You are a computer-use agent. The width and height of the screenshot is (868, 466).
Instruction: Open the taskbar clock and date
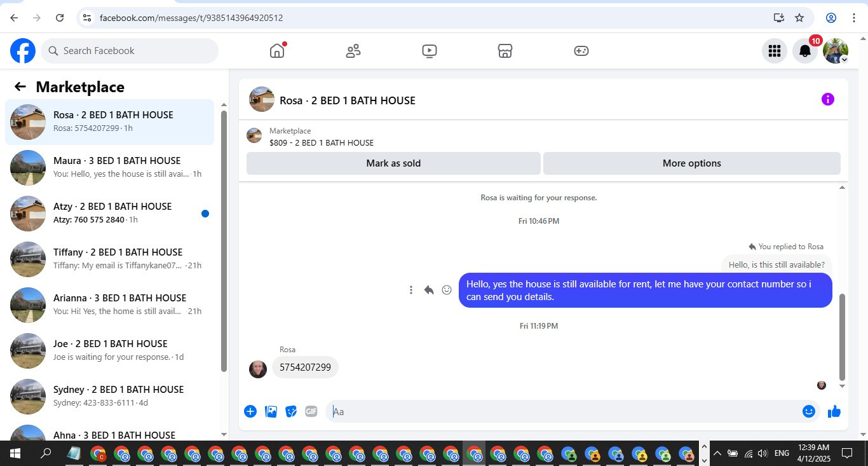[x=813, y=453]
